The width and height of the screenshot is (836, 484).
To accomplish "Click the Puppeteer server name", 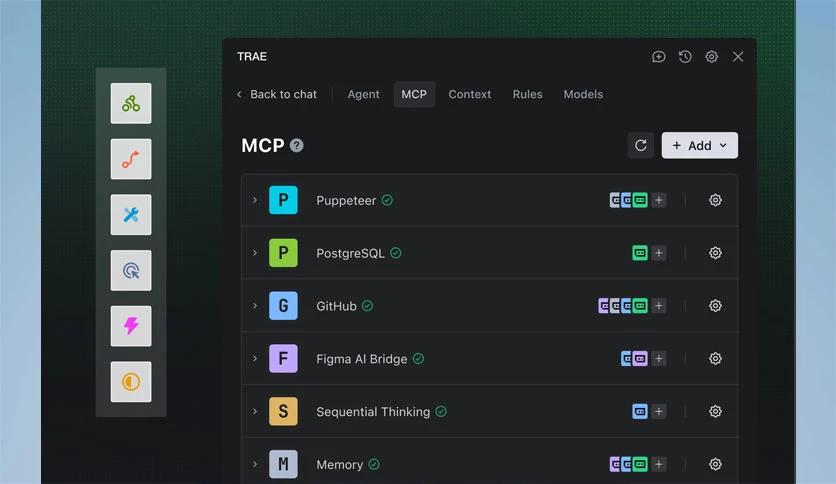I will click(x=346, y=200).
